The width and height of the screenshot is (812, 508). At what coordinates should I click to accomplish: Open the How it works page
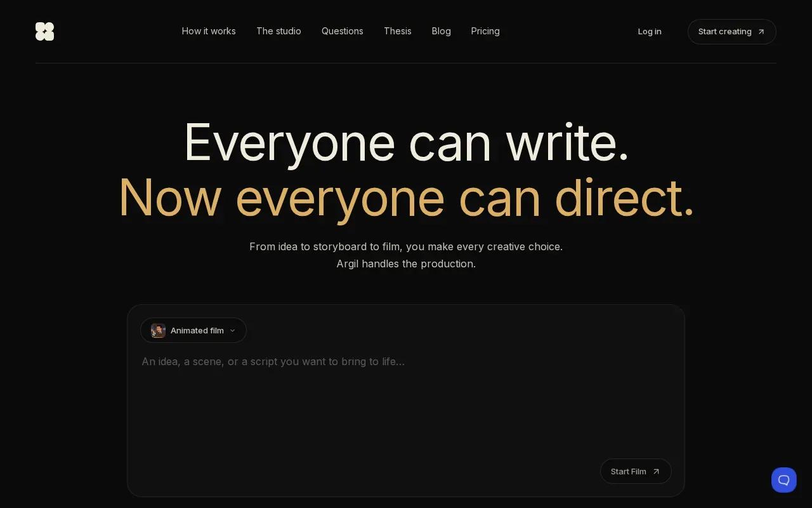click(x=209, y=31)
